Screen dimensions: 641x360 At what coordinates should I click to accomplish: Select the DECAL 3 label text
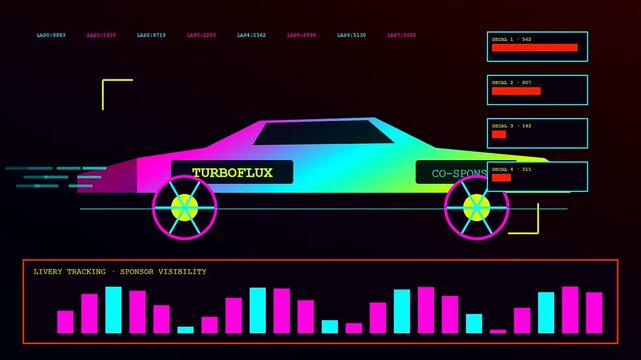tap(511, 126)
